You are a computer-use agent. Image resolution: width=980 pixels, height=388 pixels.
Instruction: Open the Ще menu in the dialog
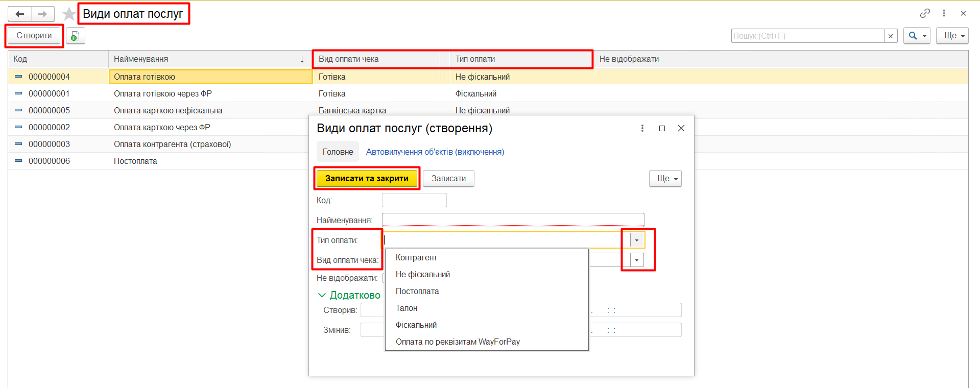tap(665, 179)
